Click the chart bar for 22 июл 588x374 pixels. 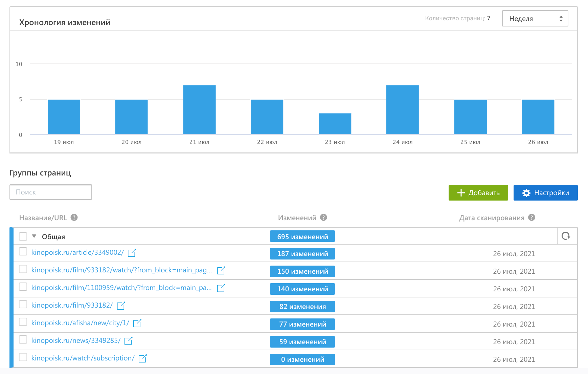267,117
